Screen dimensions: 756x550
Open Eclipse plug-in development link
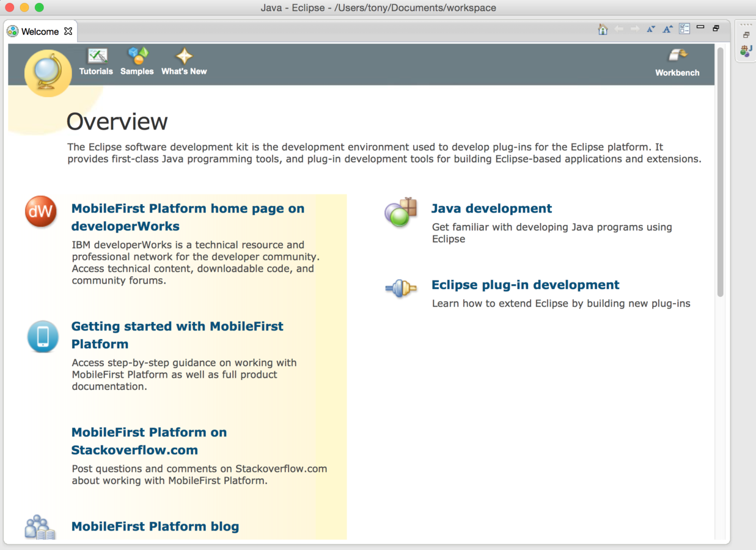click(x=525, y=285)
